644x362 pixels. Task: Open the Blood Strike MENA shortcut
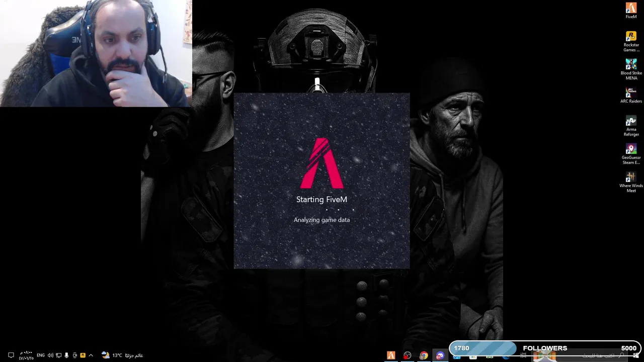[x=631, y=69]
